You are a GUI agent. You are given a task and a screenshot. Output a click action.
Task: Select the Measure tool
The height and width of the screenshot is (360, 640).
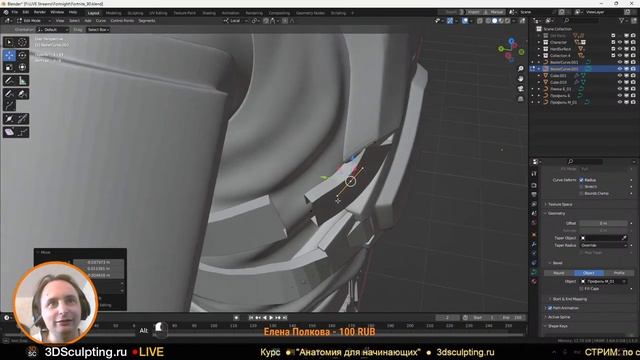point(22,80)
